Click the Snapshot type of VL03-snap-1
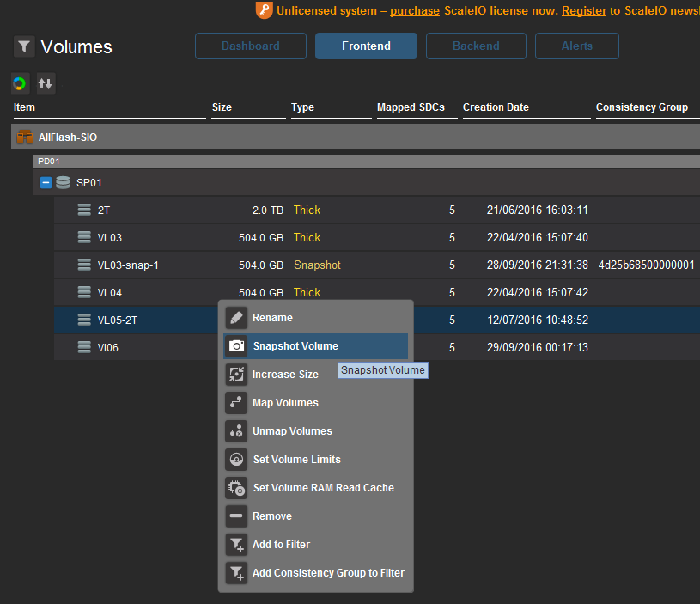This screenshot has height=604, width=700. coord(317,265)
